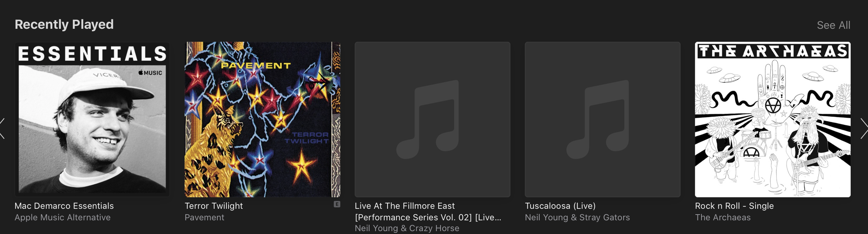Open Live At The Fillmore East title

[x=428, y=212]
